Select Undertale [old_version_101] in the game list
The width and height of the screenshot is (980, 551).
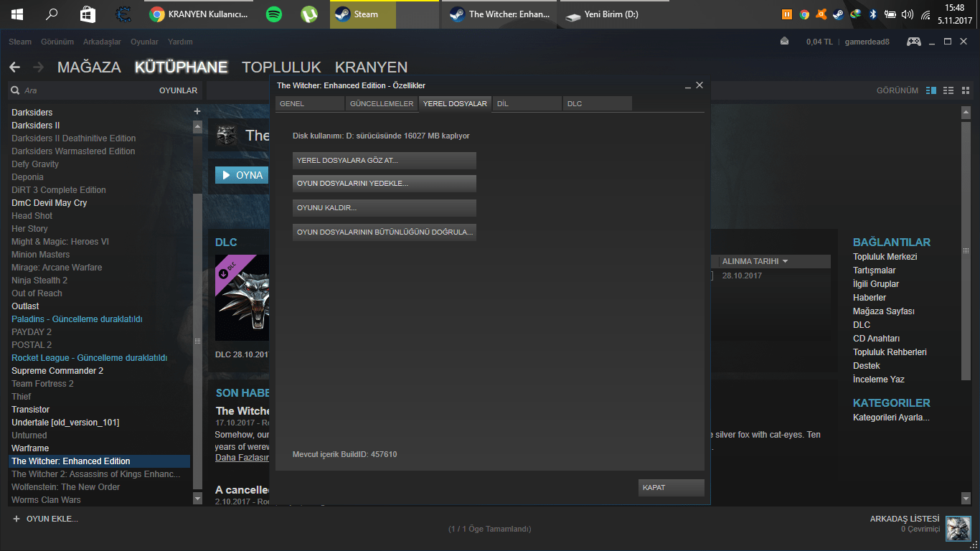65,423
